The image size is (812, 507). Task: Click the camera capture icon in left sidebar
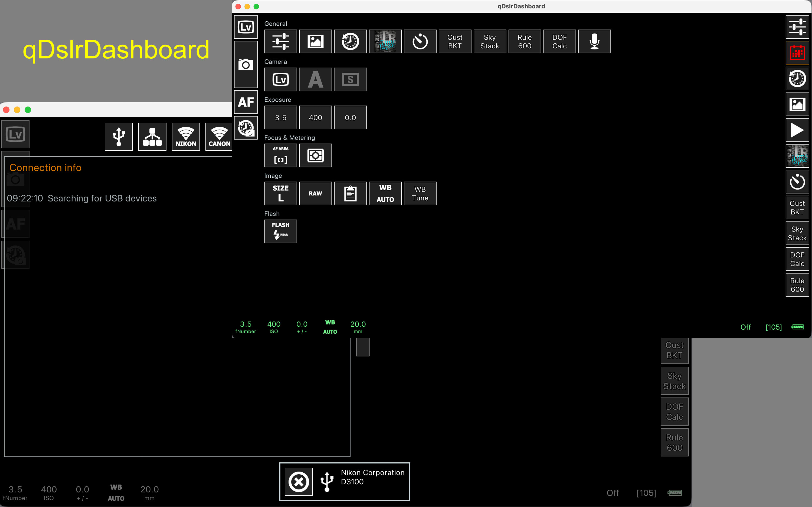(x=245, y=64)
